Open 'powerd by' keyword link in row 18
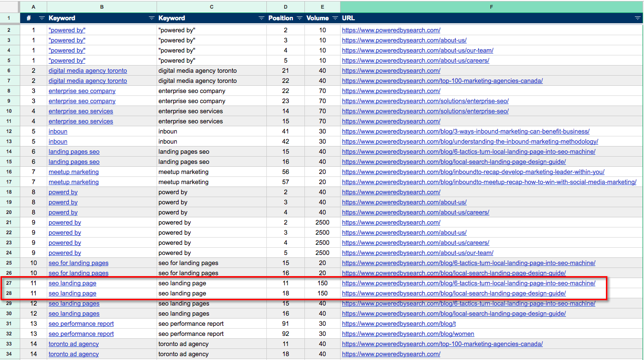Screen dimensions: 644x360 click(63, 192)
